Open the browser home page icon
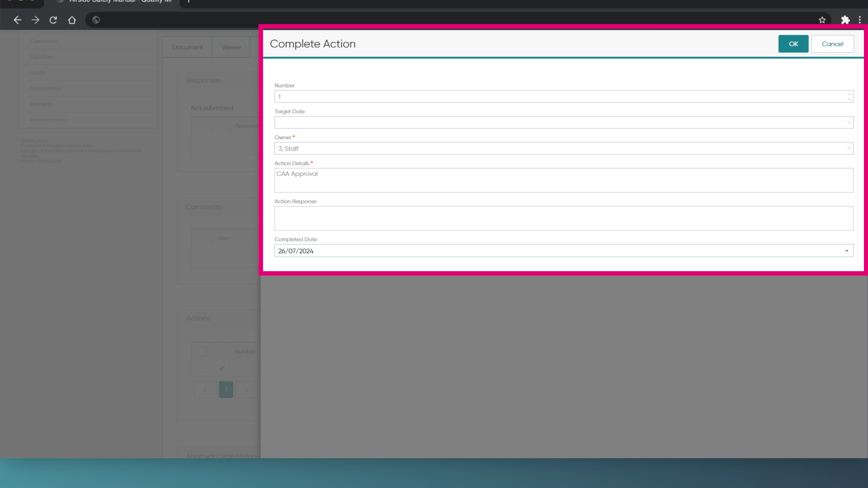The height and width of the screenshot is (488, 868). point(72,20)
